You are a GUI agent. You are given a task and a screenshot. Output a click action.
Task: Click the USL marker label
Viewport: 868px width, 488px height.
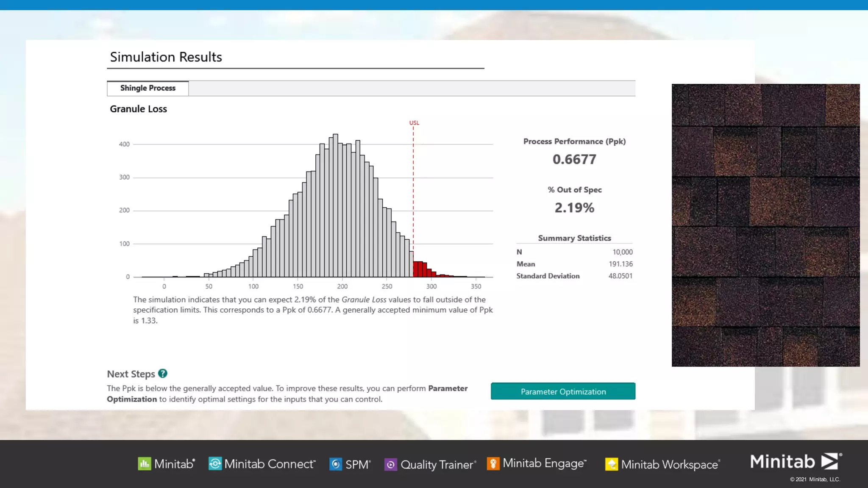[x=414, y=123]
